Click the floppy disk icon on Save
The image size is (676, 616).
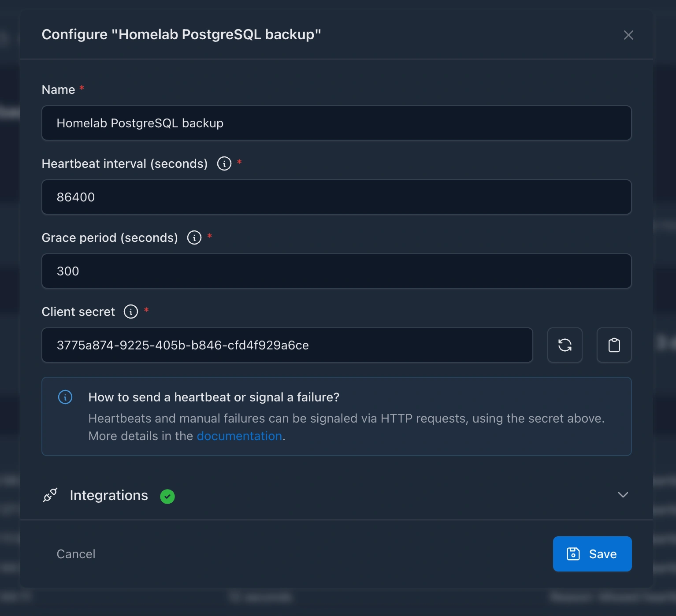573,554
